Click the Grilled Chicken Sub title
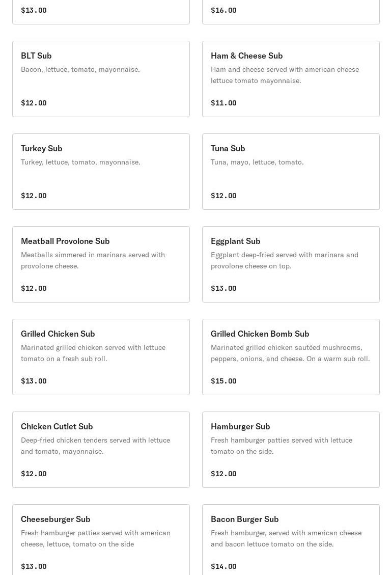 [x=58, y=334]
